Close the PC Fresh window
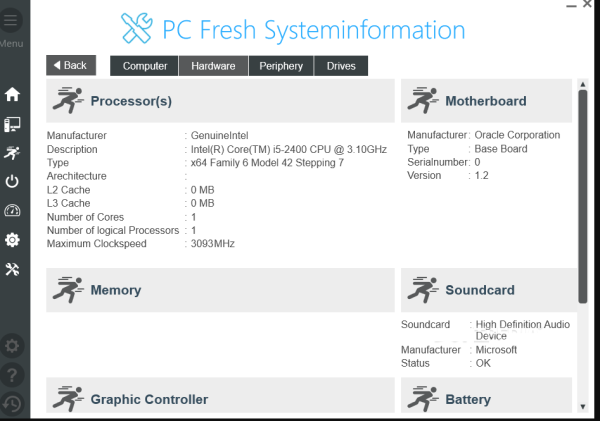This screenshot has height=421, width=600. point(587,4)
